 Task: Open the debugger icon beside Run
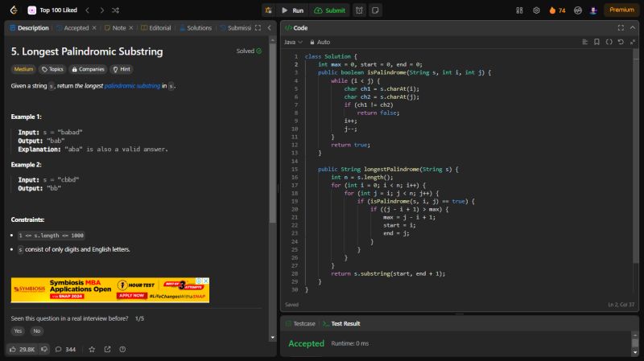pos(269,10)
